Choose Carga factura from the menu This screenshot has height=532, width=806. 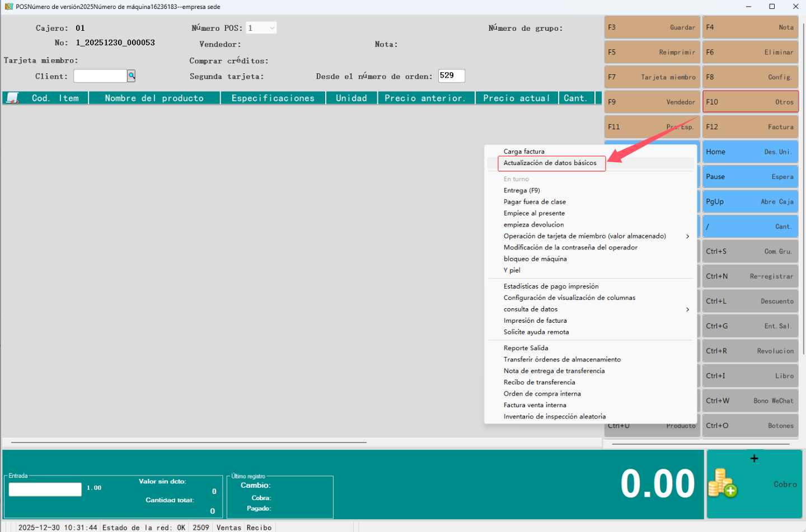(524, 152)
